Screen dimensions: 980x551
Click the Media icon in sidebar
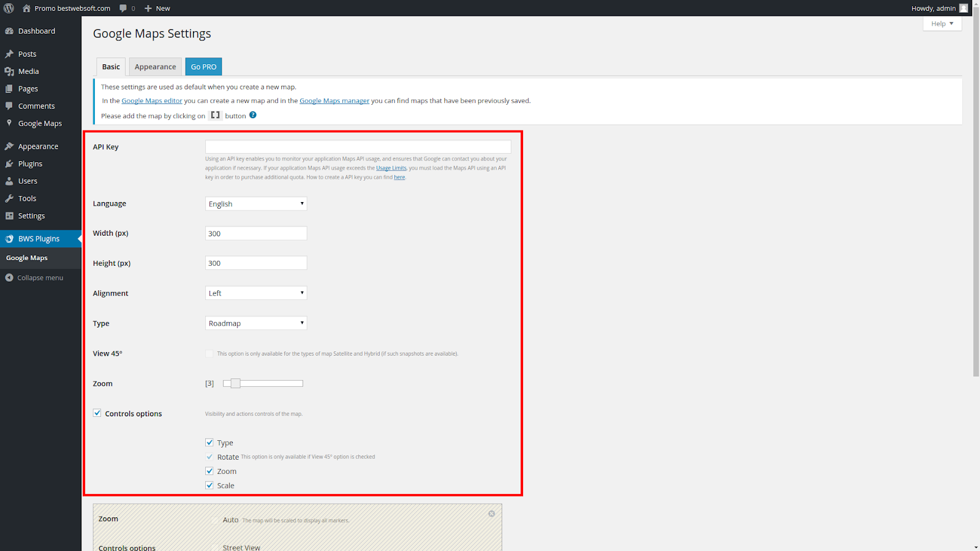[x=9, y=71]
